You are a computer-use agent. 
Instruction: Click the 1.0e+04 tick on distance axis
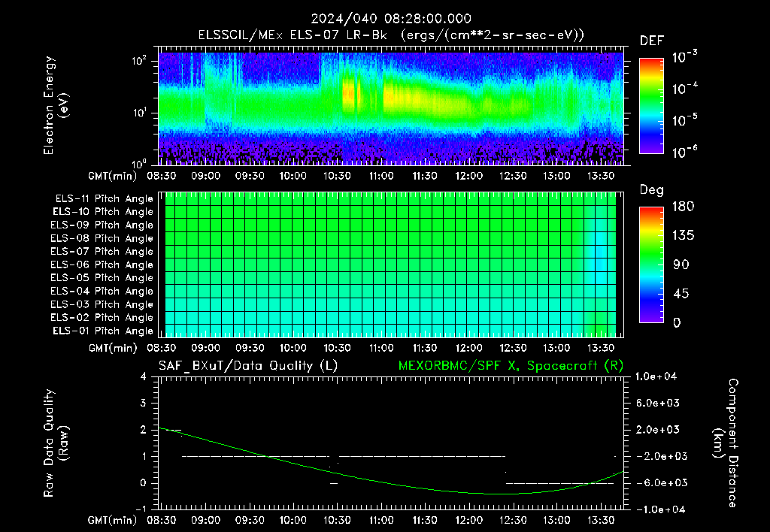(656, 376)
